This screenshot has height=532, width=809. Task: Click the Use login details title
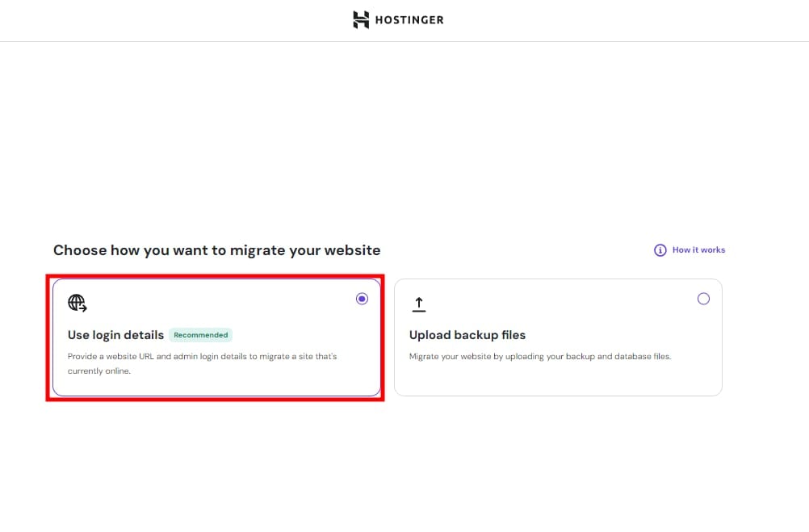(115, 335)
